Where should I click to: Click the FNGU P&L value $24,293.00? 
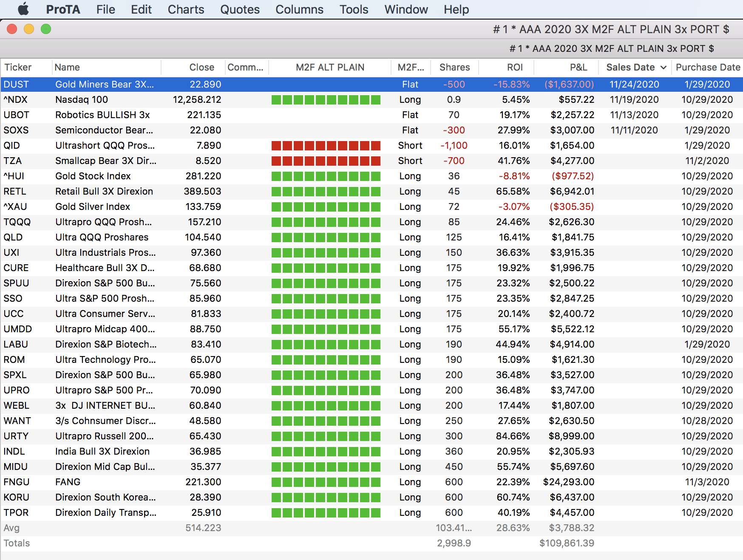tap(569, 482)
